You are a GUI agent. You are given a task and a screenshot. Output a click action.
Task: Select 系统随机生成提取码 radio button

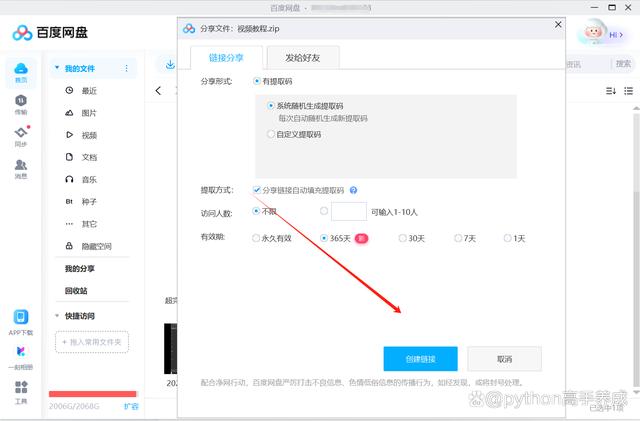pyautogui.click(x=270, y=106)
